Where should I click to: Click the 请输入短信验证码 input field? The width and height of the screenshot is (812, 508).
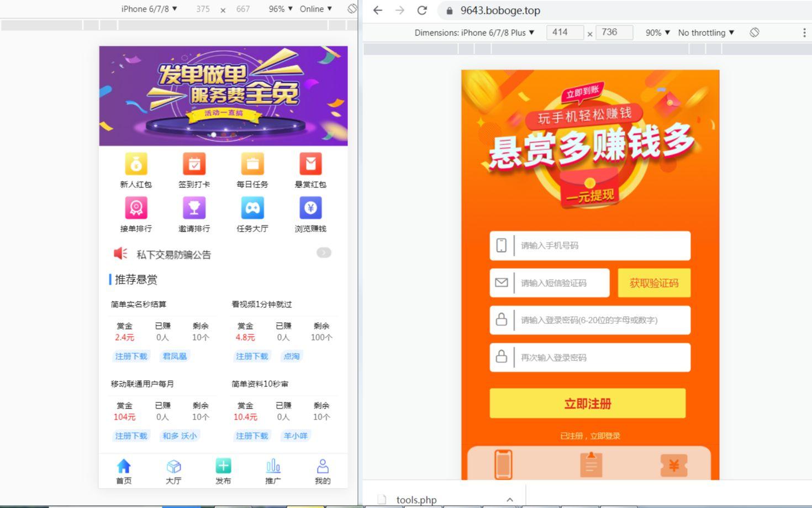(550, 283)
